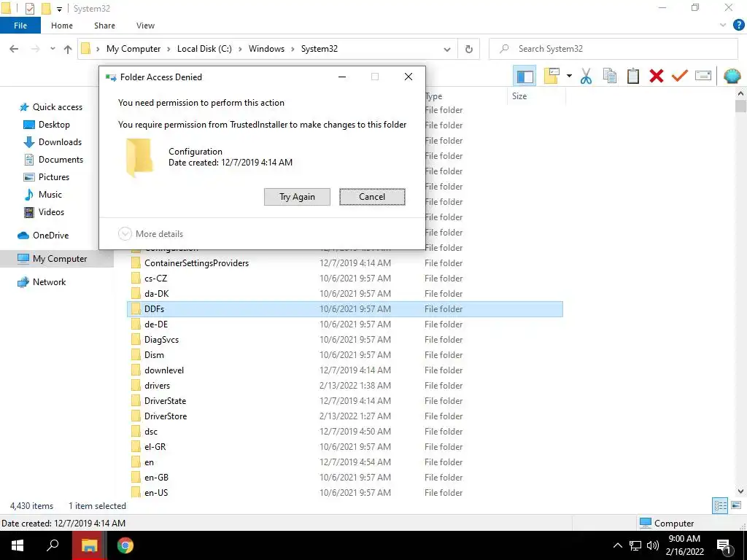Select My Computer in the address breadcrumb
The width and height of the screenshot is (747, 560).
(x=133, y=49)
